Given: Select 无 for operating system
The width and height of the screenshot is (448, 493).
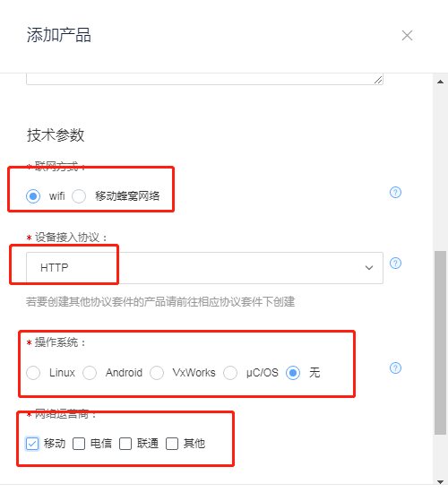Looking at the screenshot, I should pyautogui.click(x=293, y=373).
